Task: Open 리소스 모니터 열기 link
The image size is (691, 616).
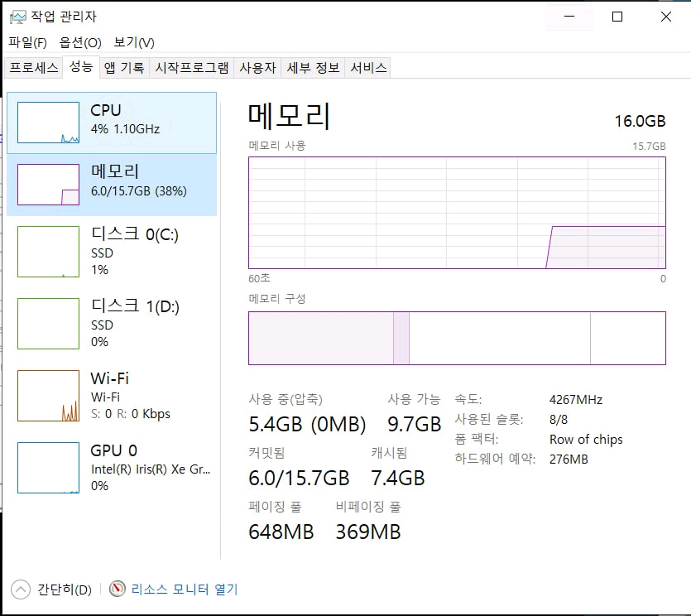Action: (185, 590)
